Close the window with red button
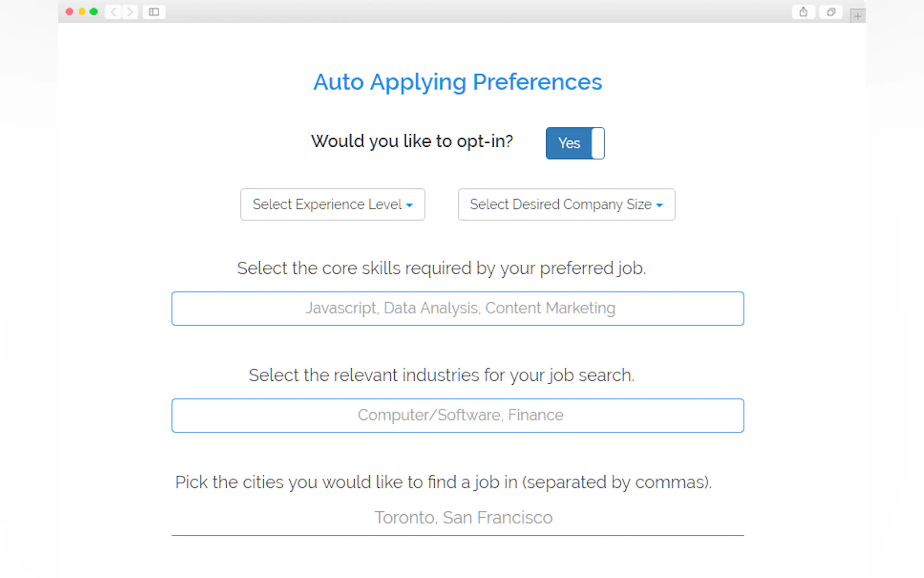This screenshot has width=924, height=578. pyautogui.click(x=69, y=12)
